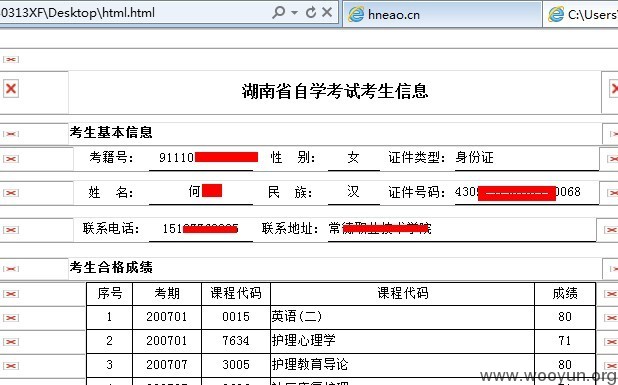Switch to the hneao.cn tab

tap(443, 14)
